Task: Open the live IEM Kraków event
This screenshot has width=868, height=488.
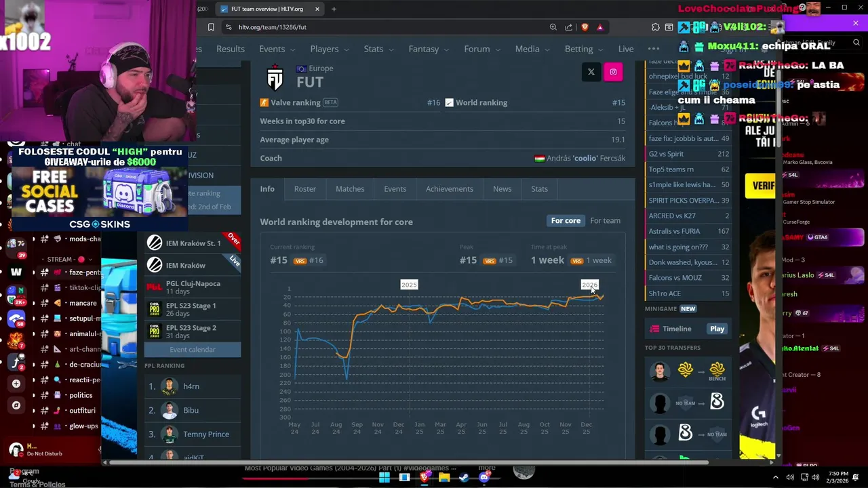Action: click(x=193, y=265)
